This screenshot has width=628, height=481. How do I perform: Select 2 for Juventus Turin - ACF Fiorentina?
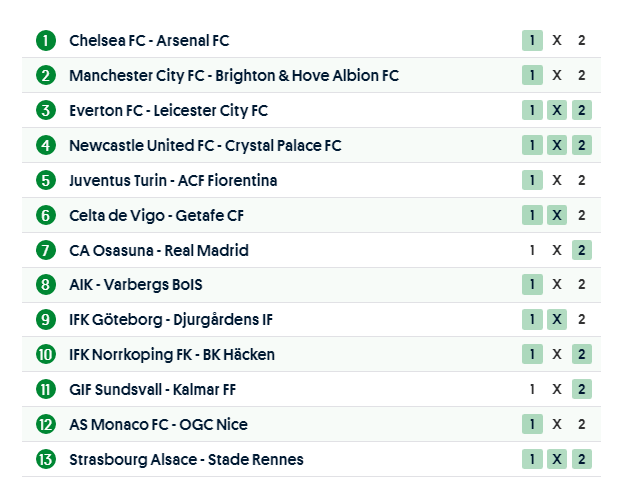tap(582, 181)
